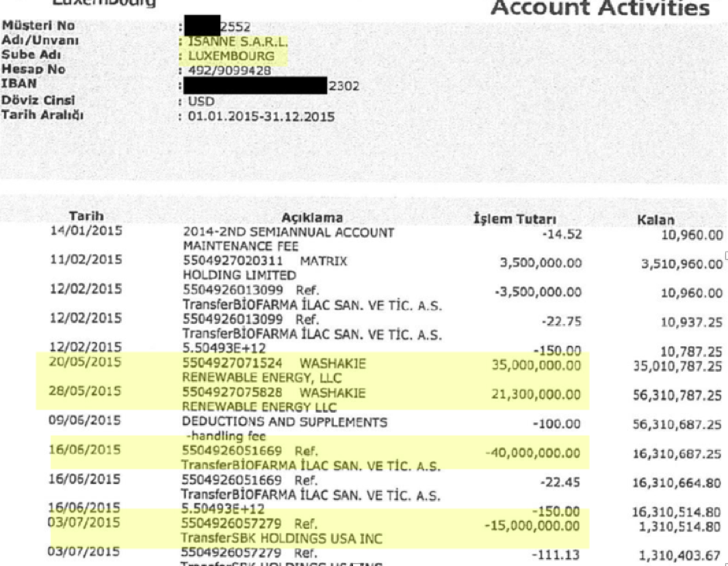Click the balance "10,787.25"

click(692, 352)
